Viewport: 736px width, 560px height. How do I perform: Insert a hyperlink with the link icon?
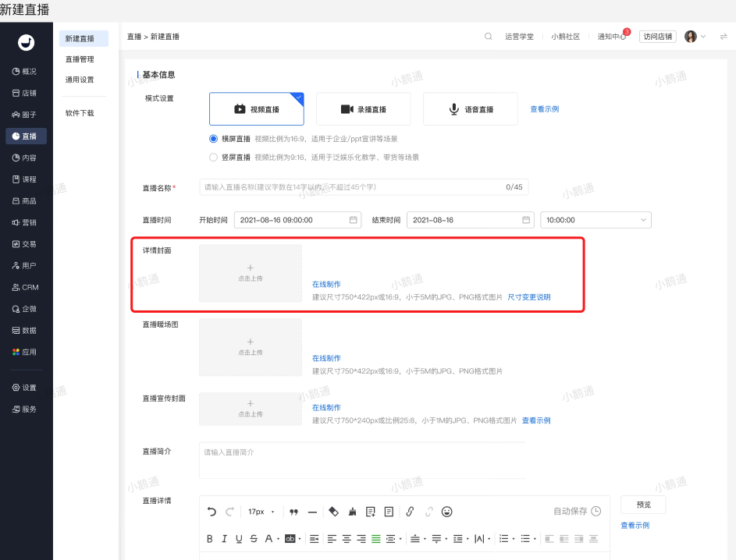tap(410, 512)
